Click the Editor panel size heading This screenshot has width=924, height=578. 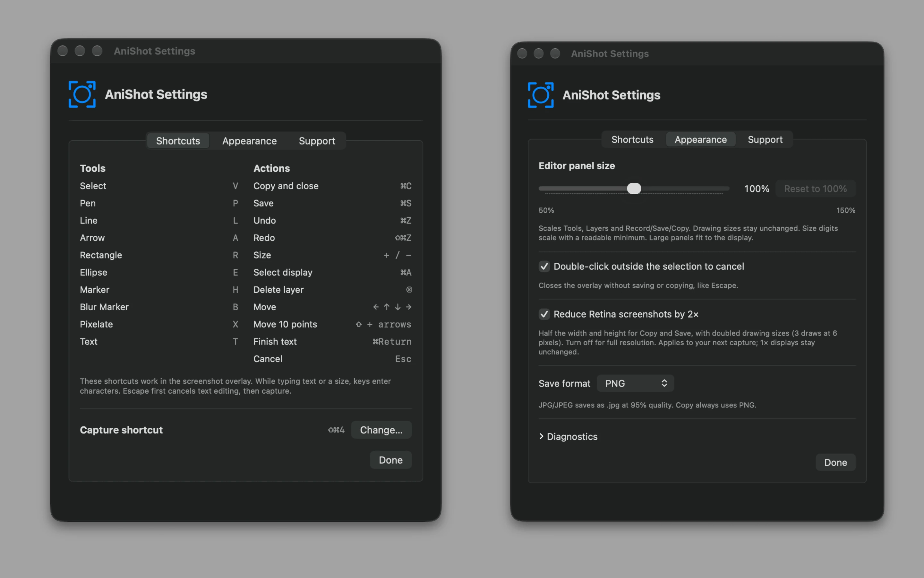577,165
